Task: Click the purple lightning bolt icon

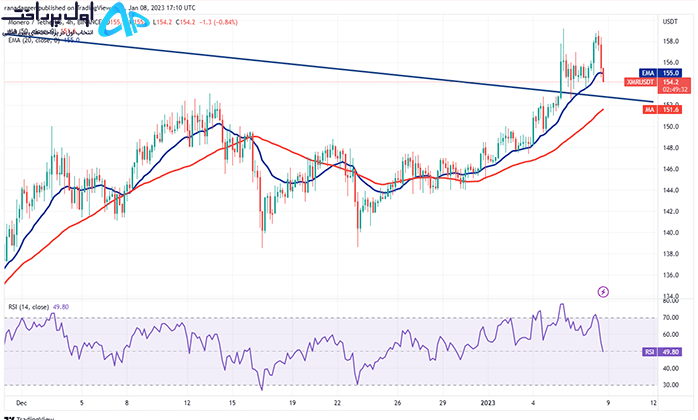Action: [x=603, y=292]
